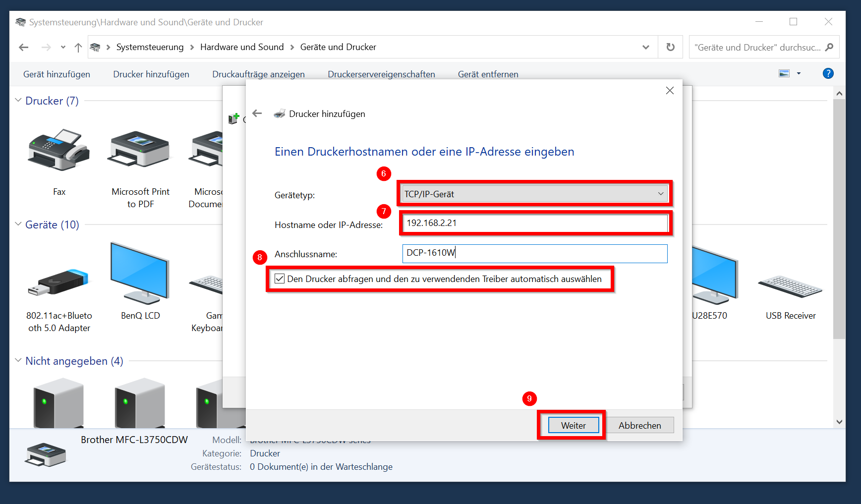Screen dimensions: 861x504
Task: Open Druckerservereigenschaften
Action: pos(381,74)
